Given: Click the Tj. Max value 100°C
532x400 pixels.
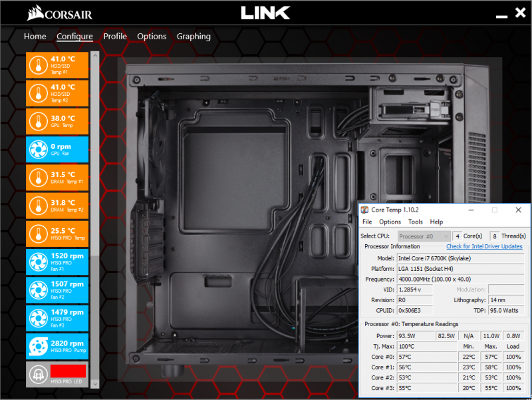Looking at the screenshot, I should [x=427, y=346].
